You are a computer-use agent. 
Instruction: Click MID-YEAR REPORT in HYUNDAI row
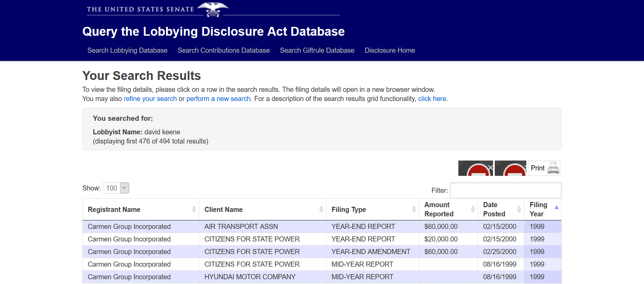(362, 277)
